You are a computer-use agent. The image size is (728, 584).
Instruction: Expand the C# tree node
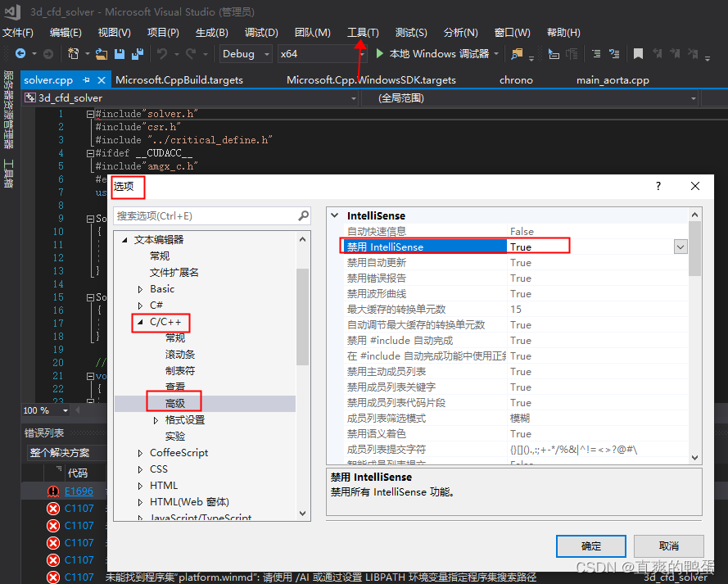140,306
